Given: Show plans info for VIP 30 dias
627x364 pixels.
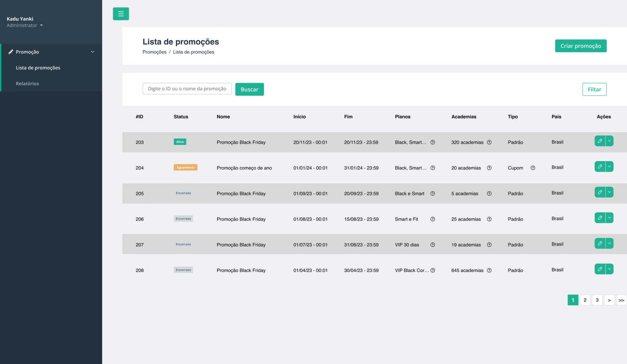Looking at the screenshot, I should 433,245.
